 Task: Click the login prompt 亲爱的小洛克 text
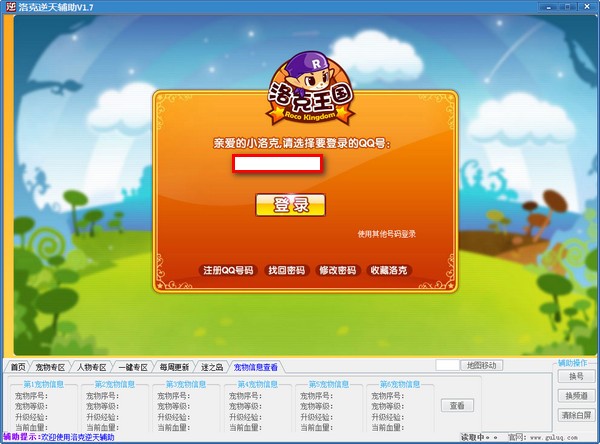[302, 144]
